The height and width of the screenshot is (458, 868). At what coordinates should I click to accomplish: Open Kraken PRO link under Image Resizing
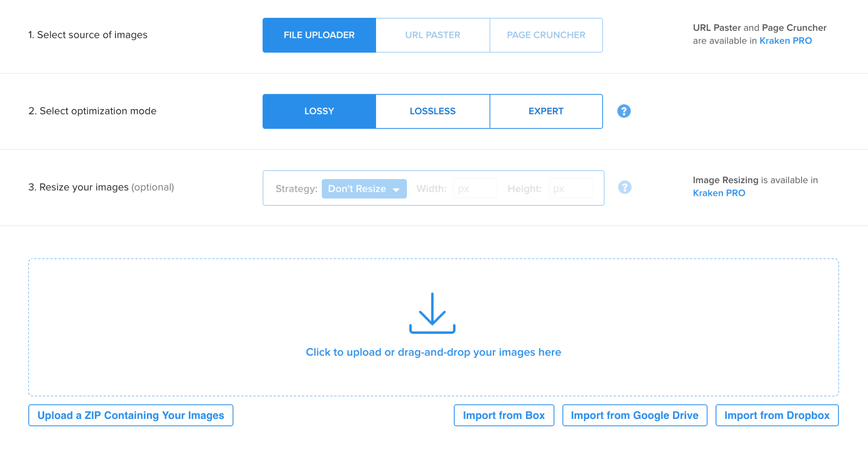click(x=719, y=193)
